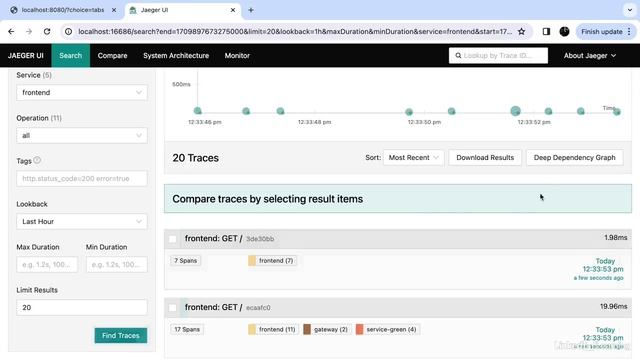This screenshot has width=640, height=360.
Task: Click the browser address bar URL
Action: pyautogui.click(x=295, y=31)
